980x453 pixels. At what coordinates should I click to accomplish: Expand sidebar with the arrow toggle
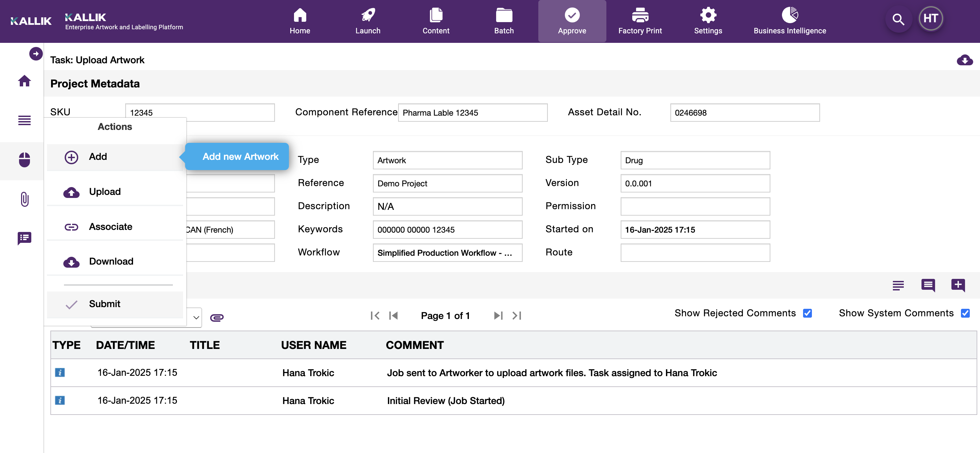pyautogui.click(x=36, y=54)
